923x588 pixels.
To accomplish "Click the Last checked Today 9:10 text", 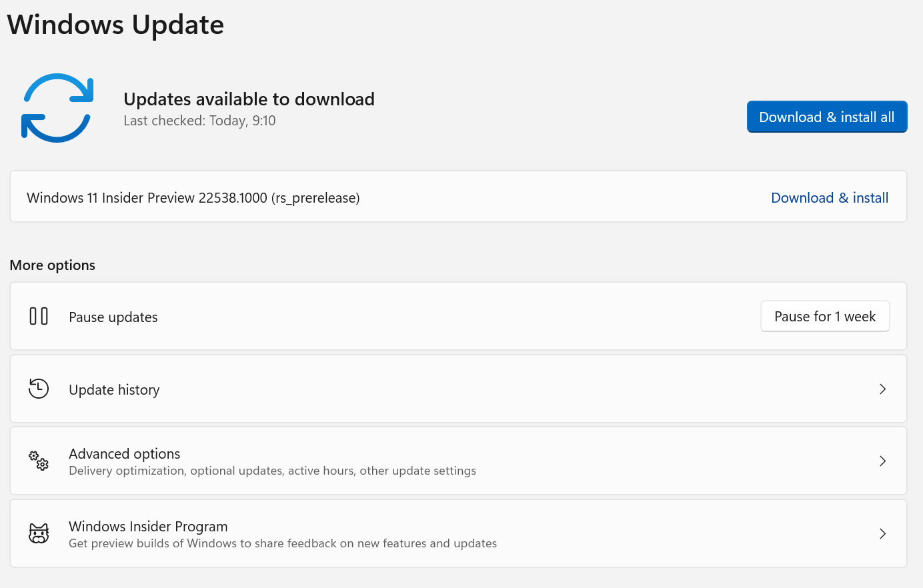I will (199, 121).
